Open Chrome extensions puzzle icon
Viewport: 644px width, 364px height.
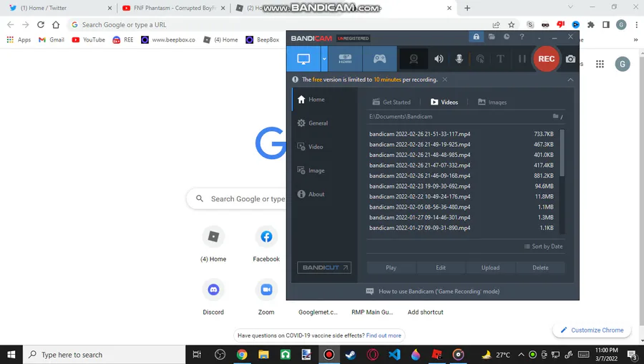[590, 24]
